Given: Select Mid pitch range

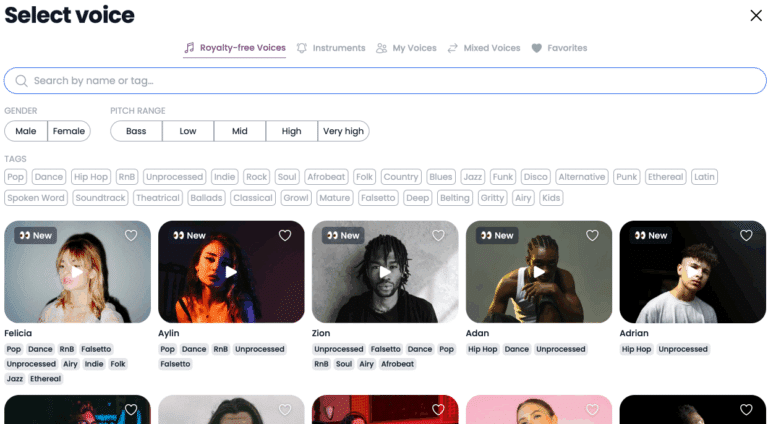Looking at the screenshot, I should click(240, 131).
